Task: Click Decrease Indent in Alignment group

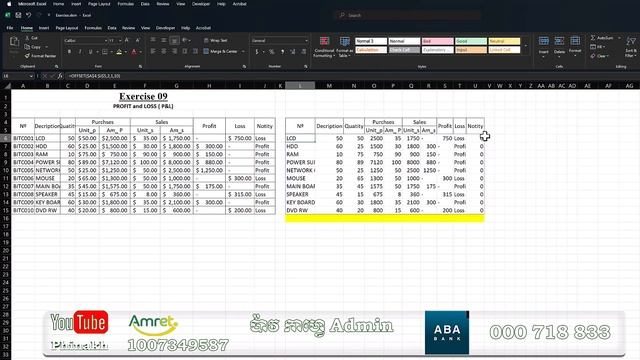Action: [185, 51]
